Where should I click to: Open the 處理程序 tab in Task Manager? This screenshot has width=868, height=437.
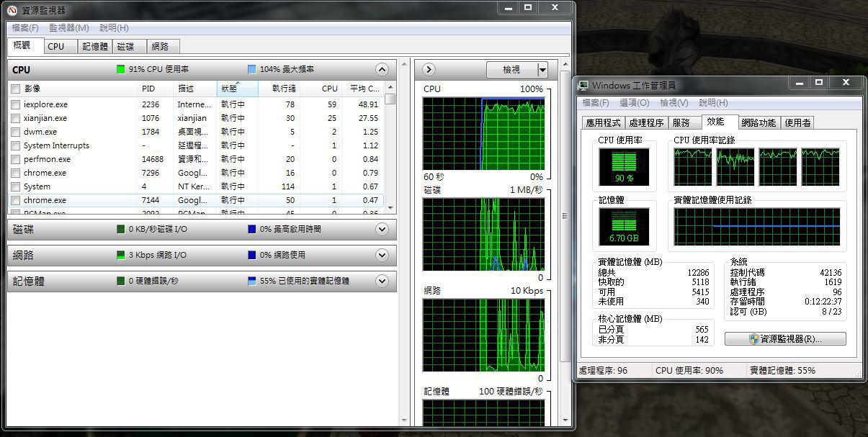pyautogui.click(x=645, y=123)
